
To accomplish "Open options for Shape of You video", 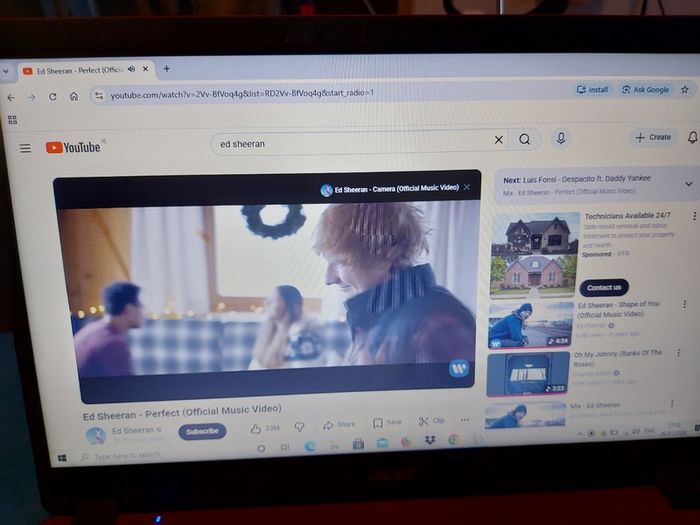I will pyautogui.click(x=684, y=304).
